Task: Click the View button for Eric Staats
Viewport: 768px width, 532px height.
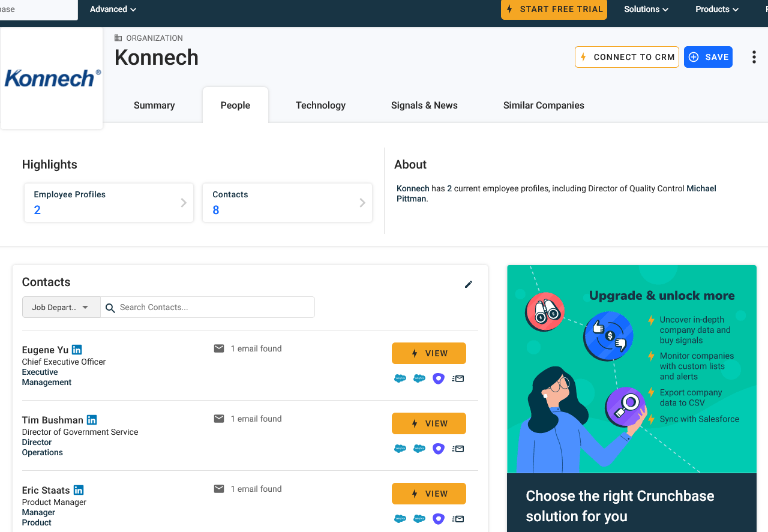Action: 429,494
